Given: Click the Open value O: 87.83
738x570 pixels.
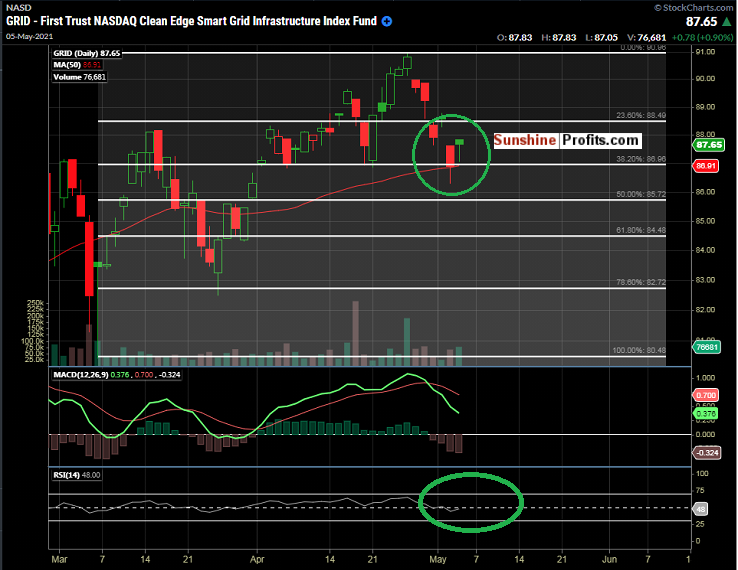Looking at the screenshot, I should pos(514,37).
